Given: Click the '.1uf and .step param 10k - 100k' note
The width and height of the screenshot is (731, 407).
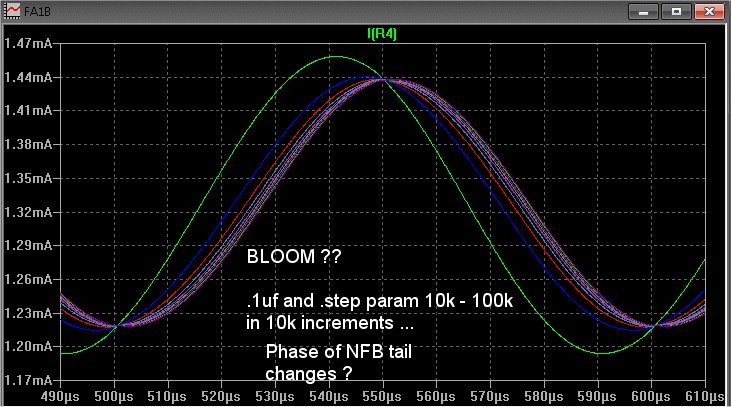Looking at the screenshot, I should click(379, 301).
